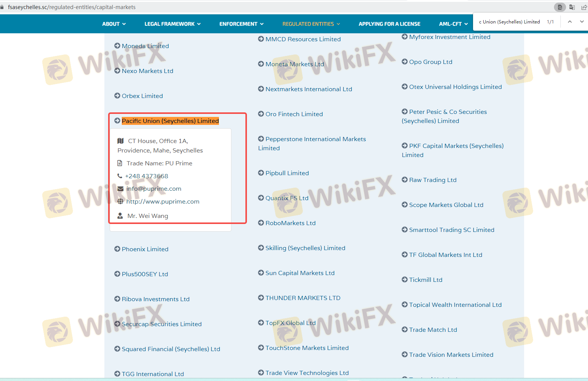Open the REGULATED ENTITIES menu
The image size is (588, 381).
pyautogui.click(x=311, y=24)
